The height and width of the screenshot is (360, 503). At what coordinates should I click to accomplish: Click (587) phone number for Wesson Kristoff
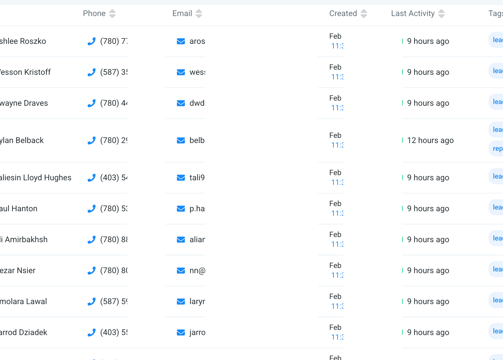click(x=114, y=72)
